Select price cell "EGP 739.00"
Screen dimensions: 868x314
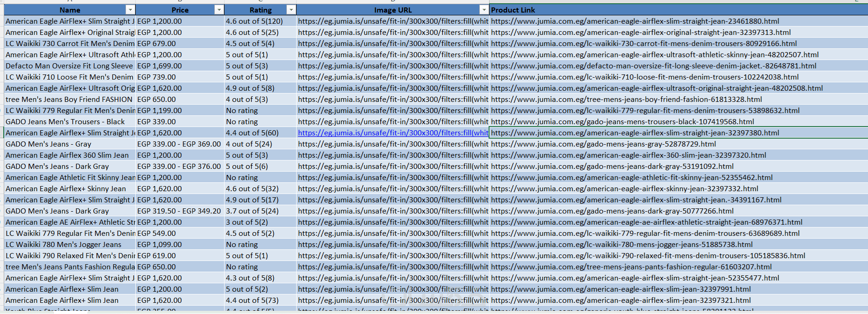[x=180, y=77]
